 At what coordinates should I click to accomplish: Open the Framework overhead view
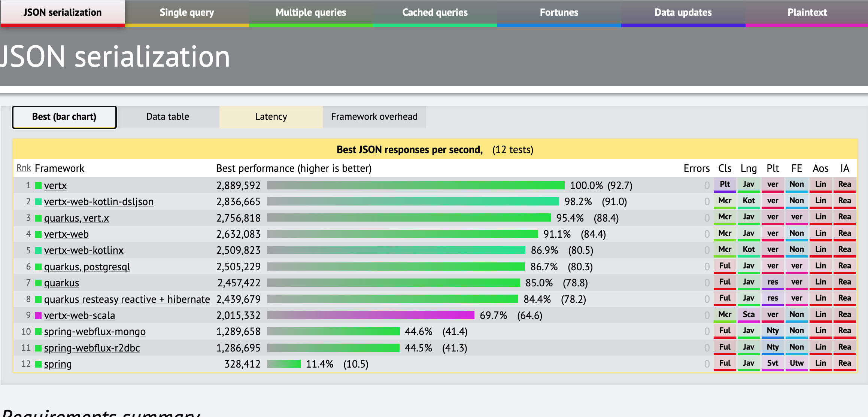374,117
